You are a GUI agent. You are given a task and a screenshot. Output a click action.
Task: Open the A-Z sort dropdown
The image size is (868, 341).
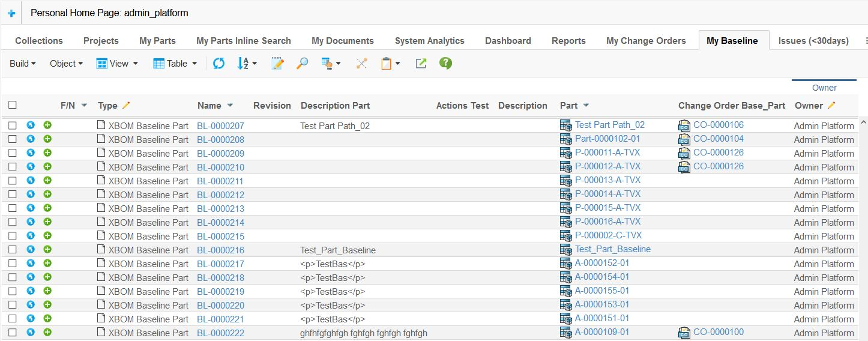(247, 63)
